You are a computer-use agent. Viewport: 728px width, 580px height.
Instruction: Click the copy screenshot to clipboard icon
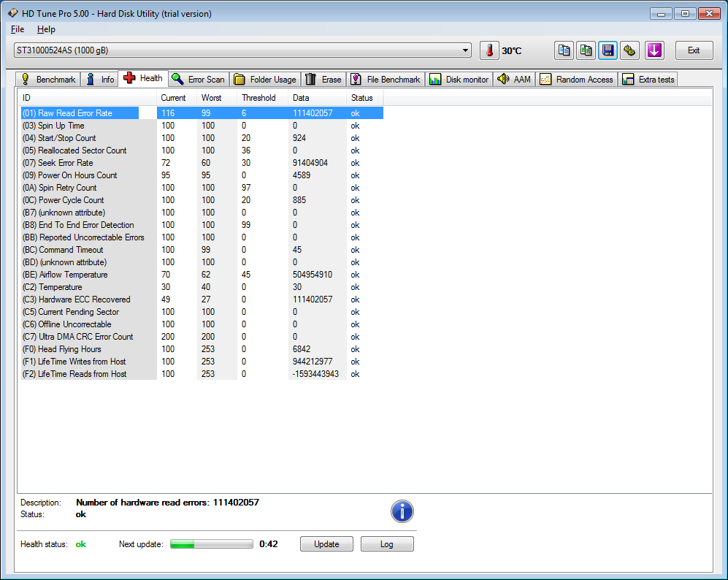point(586,50)
